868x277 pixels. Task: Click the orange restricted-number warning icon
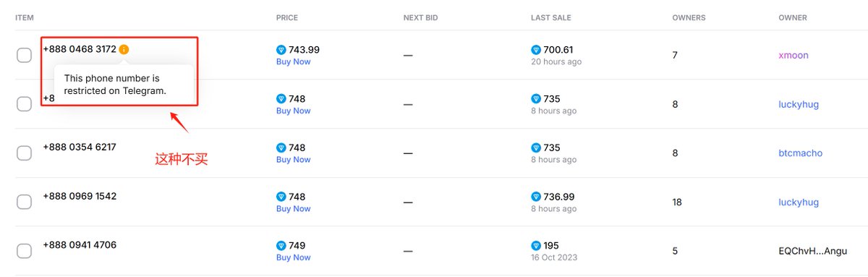click(x=124, y=50)
